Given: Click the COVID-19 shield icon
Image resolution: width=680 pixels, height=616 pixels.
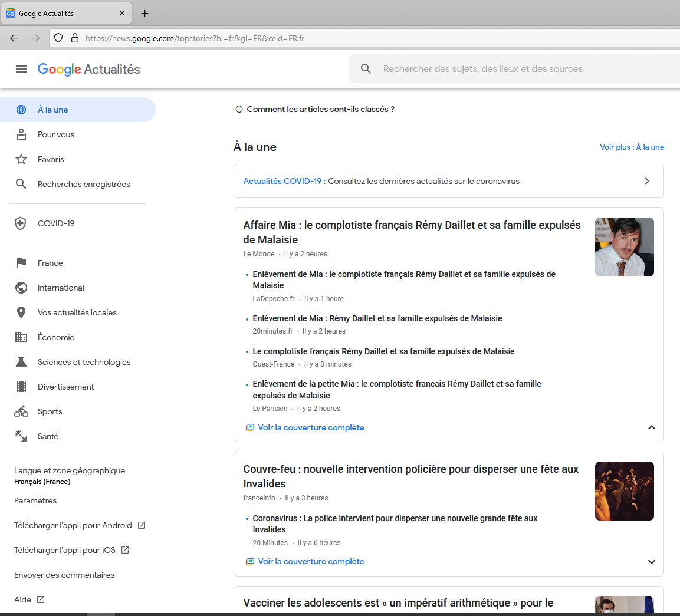Looking at the screenshot, I should [21, 223].
